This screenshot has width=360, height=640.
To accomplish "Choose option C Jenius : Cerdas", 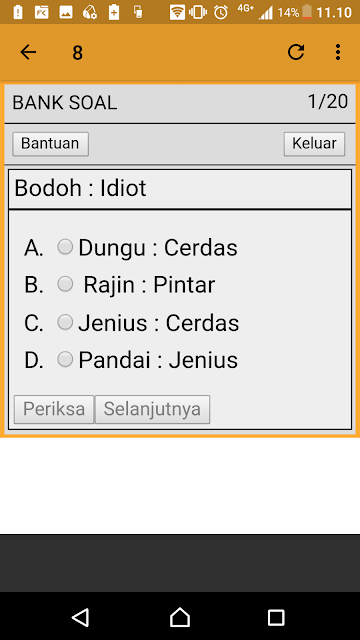I will click(x=65, y=322).
